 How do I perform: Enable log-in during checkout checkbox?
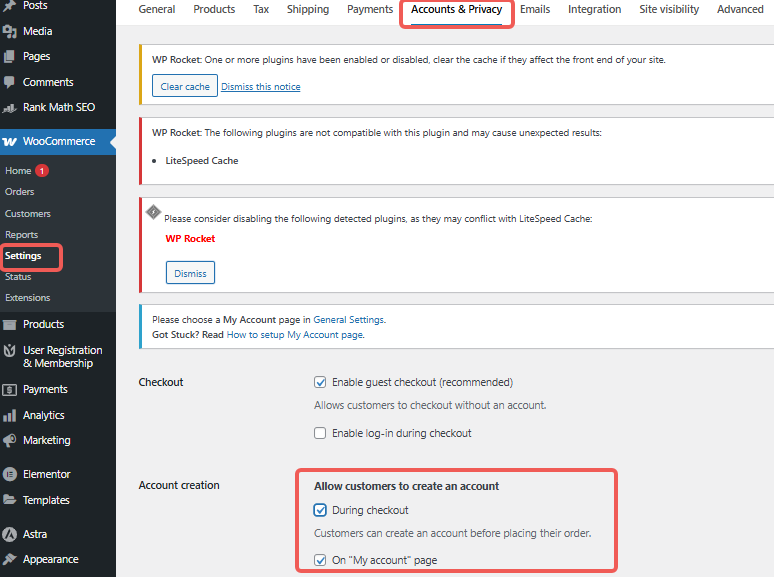(x=320, y=433)
